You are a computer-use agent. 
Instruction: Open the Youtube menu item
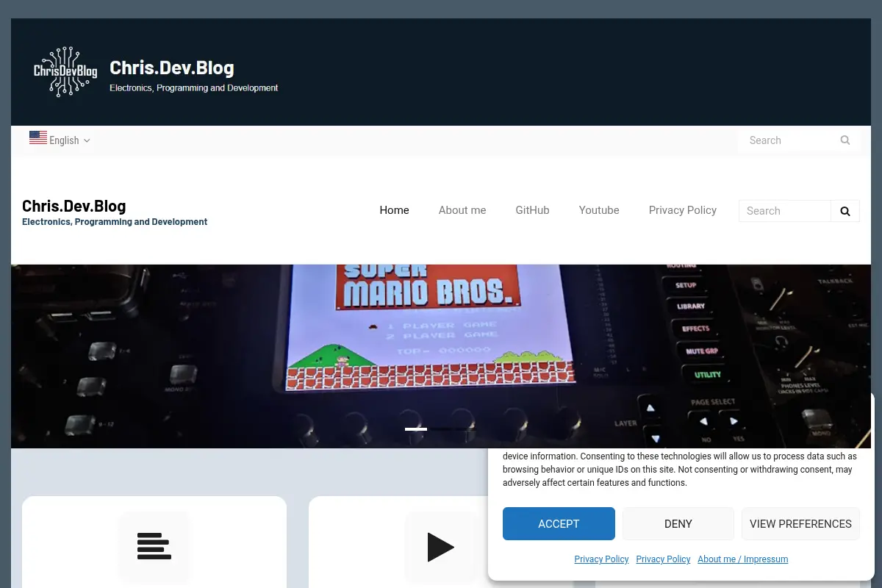pyautogui.click(x=599, y=210)
